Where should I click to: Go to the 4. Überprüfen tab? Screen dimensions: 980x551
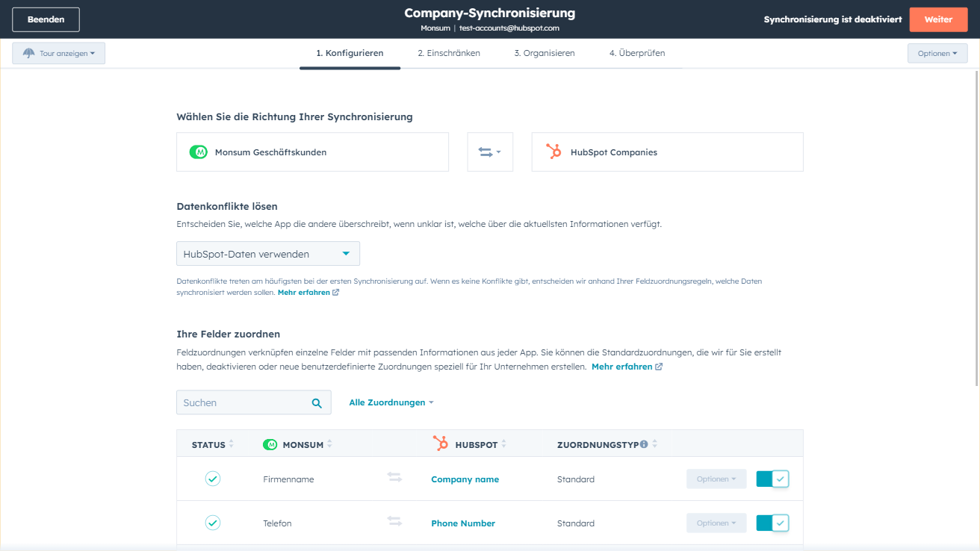coord(636,53)
